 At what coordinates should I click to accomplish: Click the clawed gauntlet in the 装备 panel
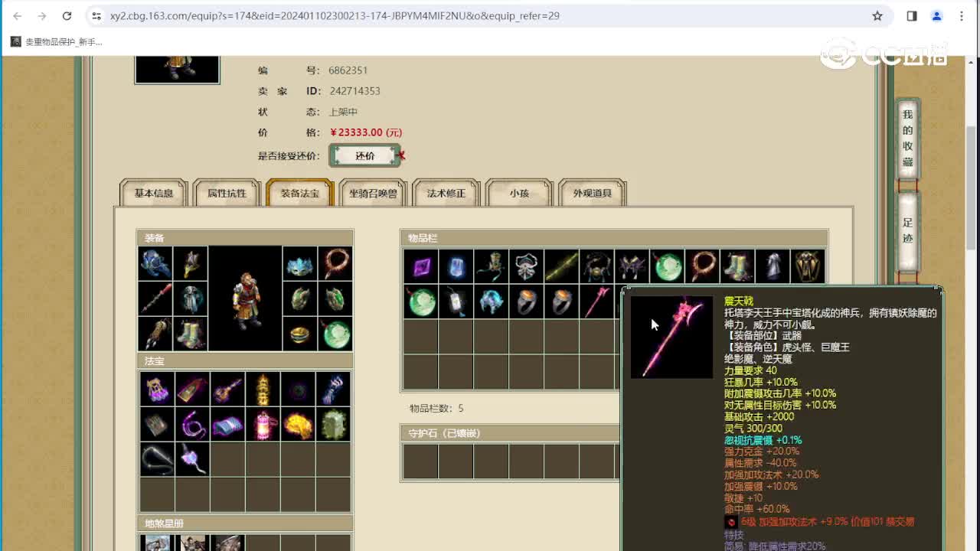155,334
